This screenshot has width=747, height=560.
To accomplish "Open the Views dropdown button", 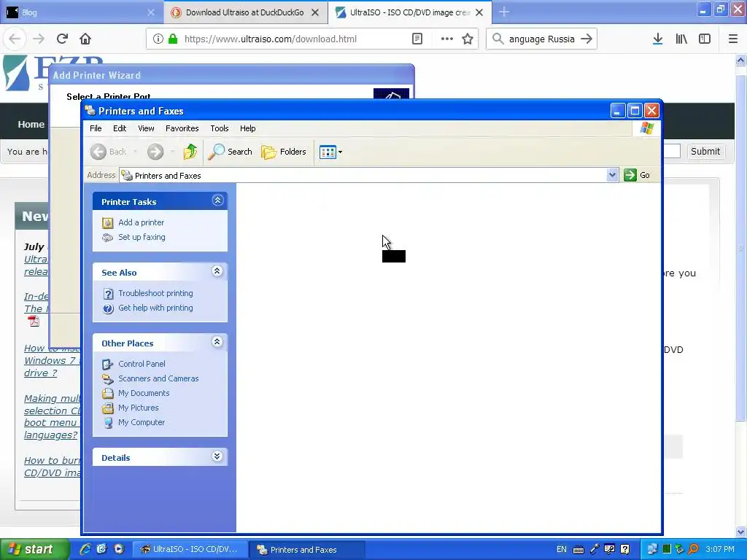I will (330, 152).
